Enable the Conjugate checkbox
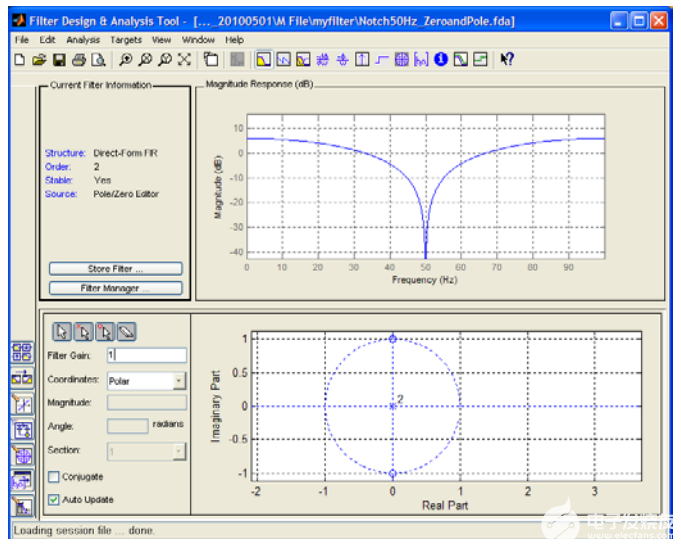 pyautogui.click(x=54, y=477)
